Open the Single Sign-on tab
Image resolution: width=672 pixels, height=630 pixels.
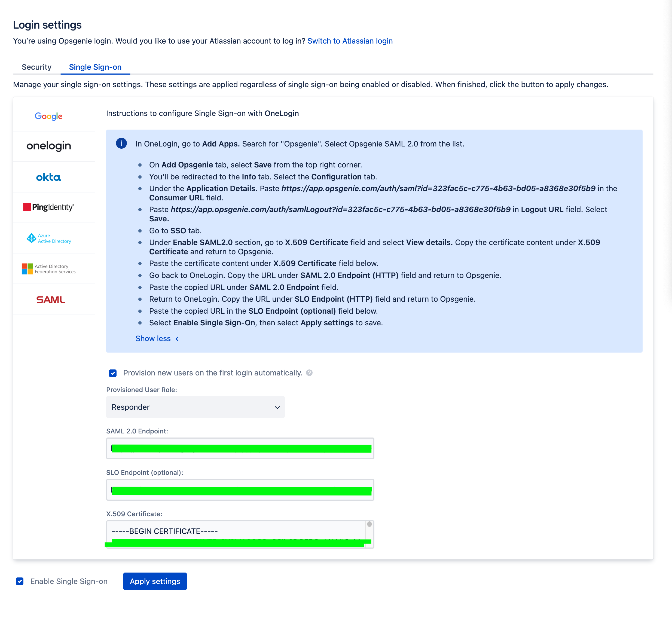[95, 67]
